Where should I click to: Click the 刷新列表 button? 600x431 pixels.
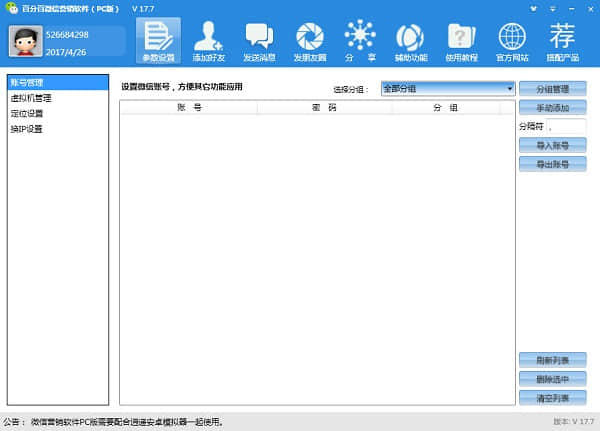coord(553,360)
